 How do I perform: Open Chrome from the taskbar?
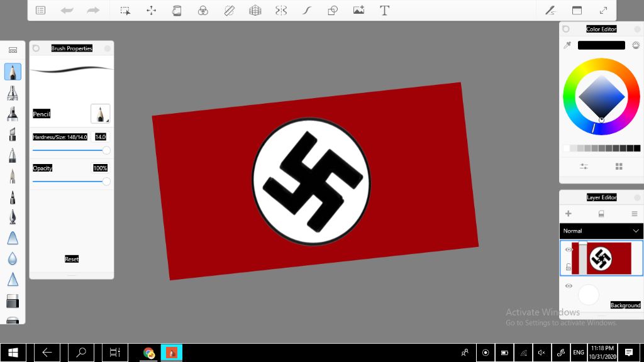click(x=148, y=353)
